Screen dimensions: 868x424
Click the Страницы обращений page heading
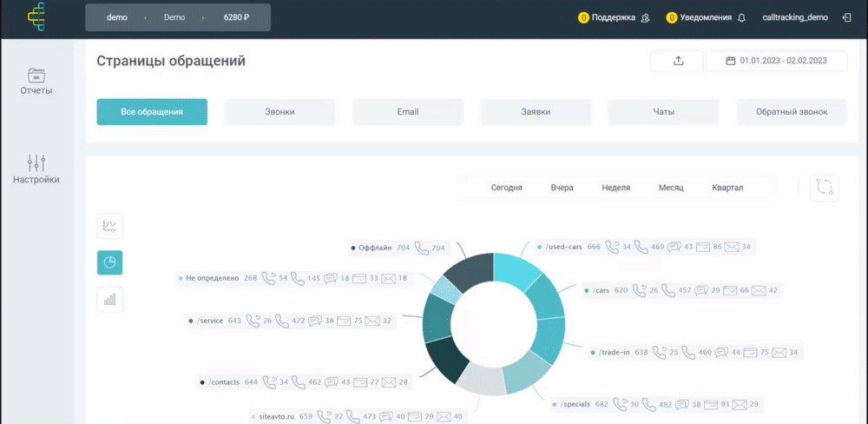tap(171, 61)
